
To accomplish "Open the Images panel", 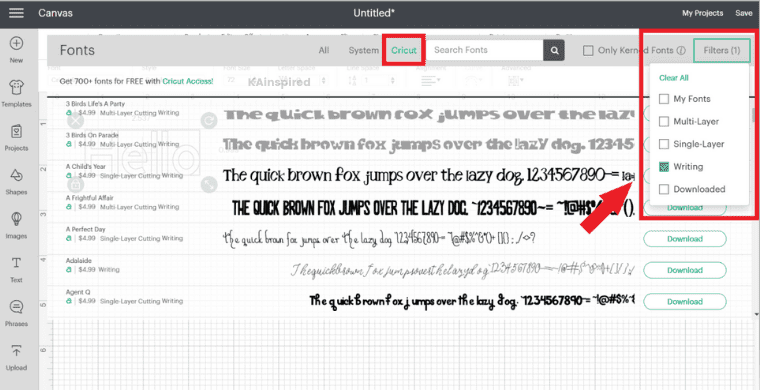I will click(x=16, y=226).
